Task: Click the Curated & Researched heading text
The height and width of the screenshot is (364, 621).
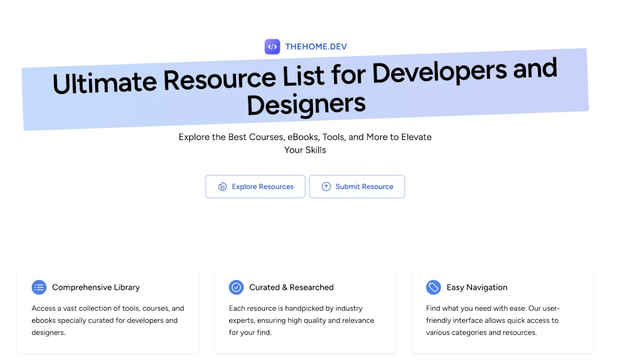Action: (292, 287)
